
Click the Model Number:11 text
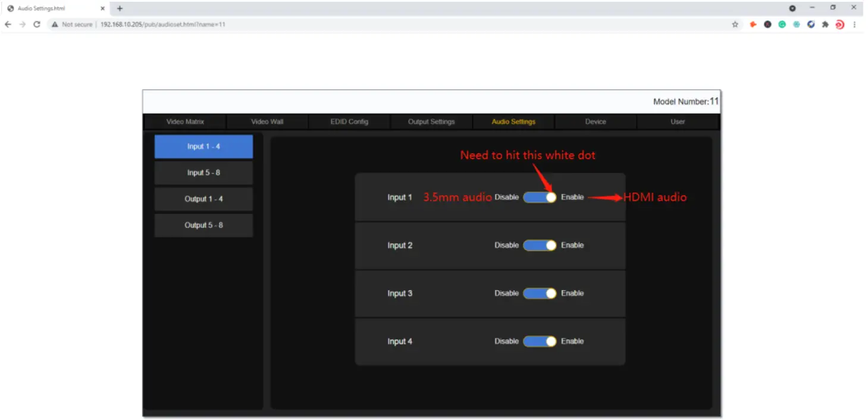[686, 101]
